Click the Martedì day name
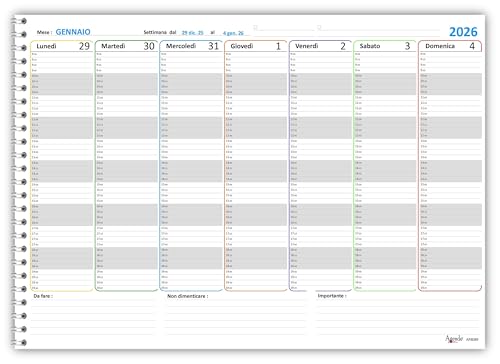 (113, 46)
